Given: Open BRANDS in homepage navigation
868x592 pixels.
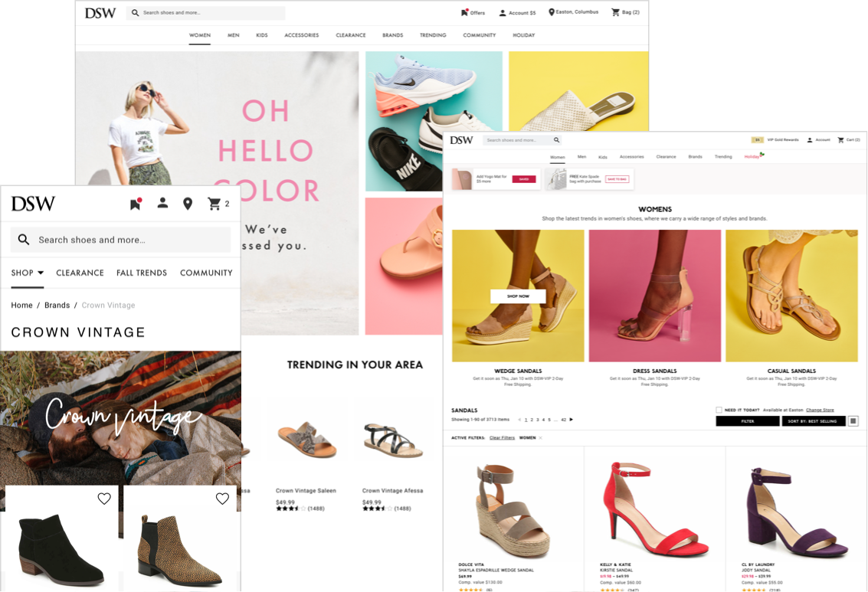Looking at the screenshot, I should click(392, 35).
